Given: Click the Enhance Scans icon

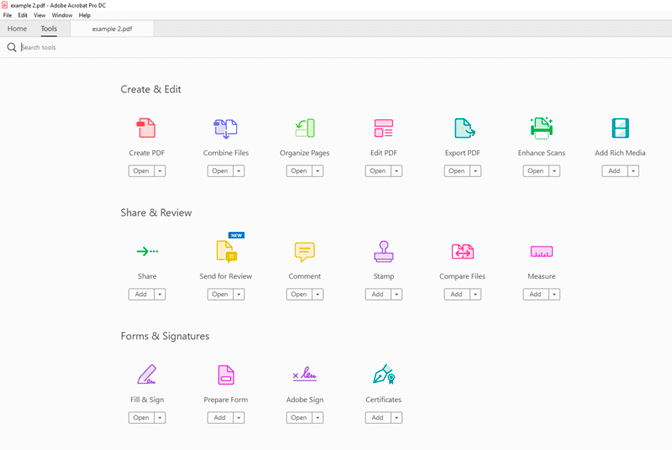Looking at the screenshot, I should (x=542, y=128).
